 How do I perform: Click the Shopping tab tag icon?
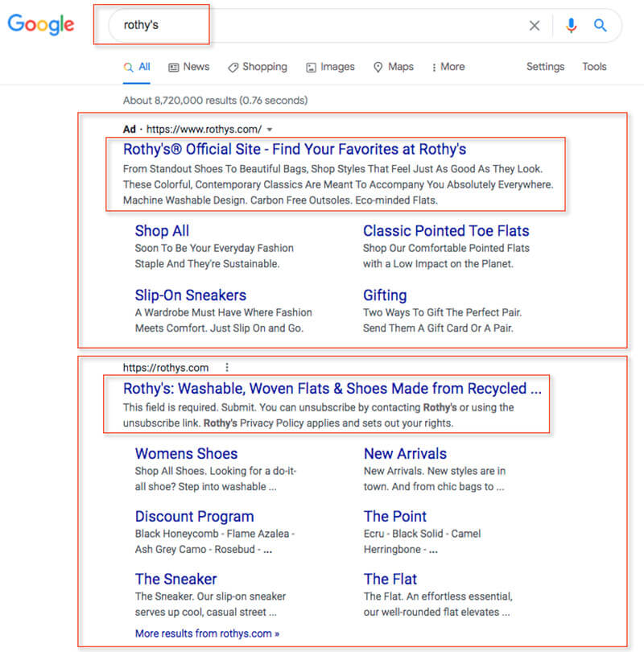(233, 68)
